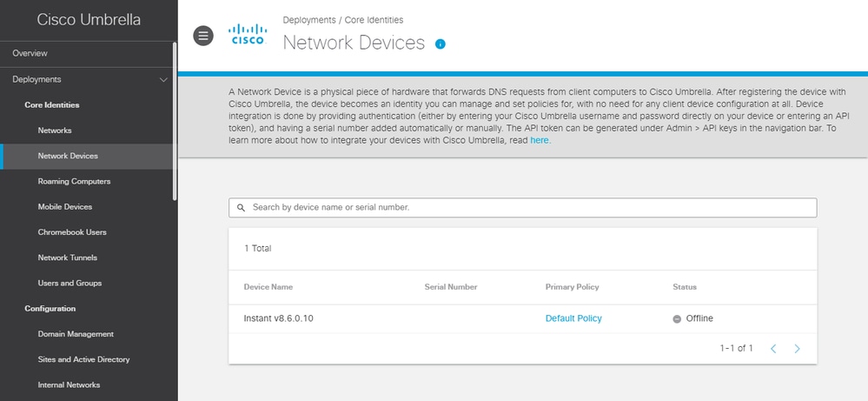Open Core Identities section
This screenshot has width=868, height=401.
52,104
